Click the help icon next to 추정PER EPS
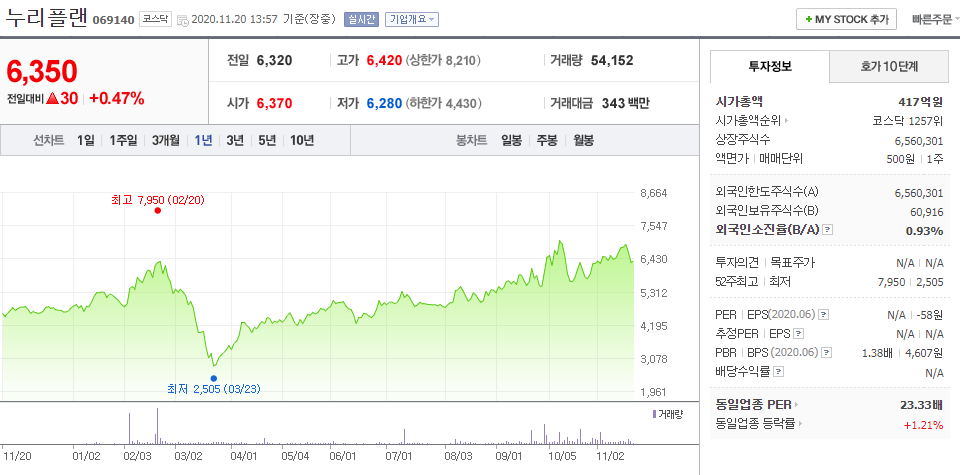 [x=798, y=334]
